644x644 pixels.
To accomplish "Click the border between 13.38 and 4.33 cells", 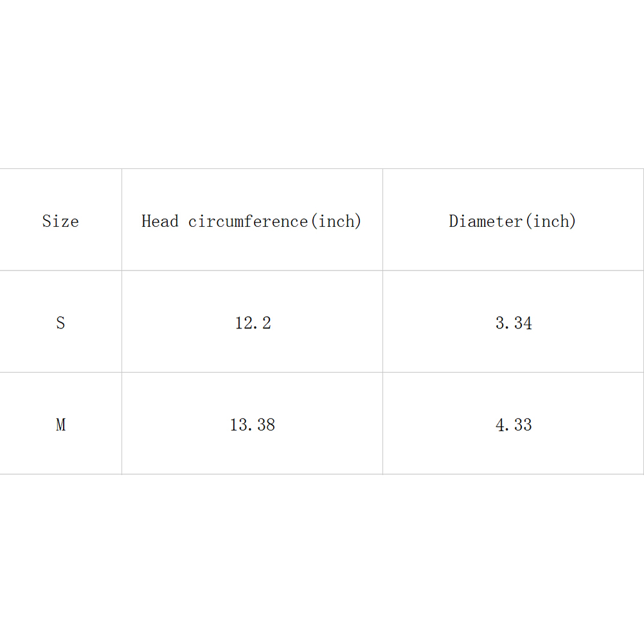I will [382, 424].
